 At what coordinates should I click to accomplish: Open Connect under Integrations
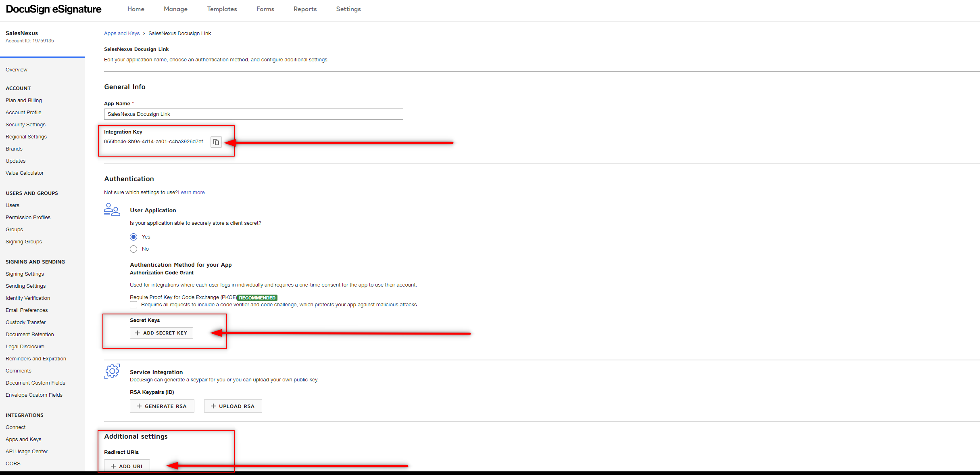[16, 427]
